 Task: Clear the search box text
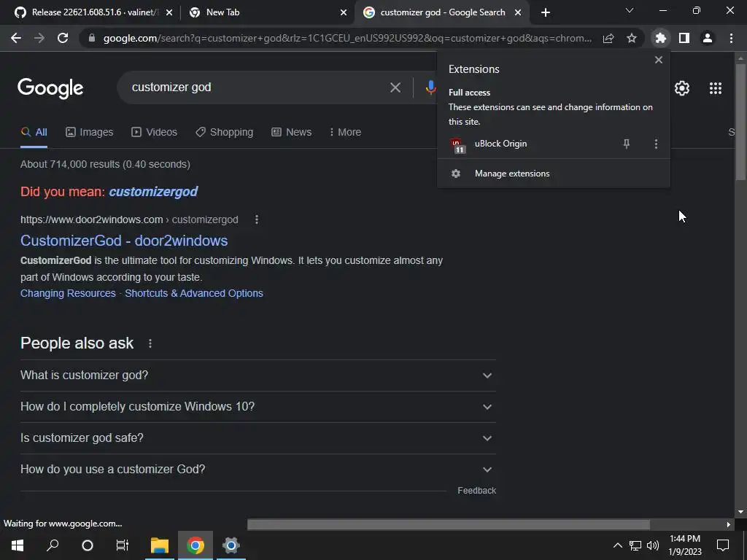tap(395, 87)
